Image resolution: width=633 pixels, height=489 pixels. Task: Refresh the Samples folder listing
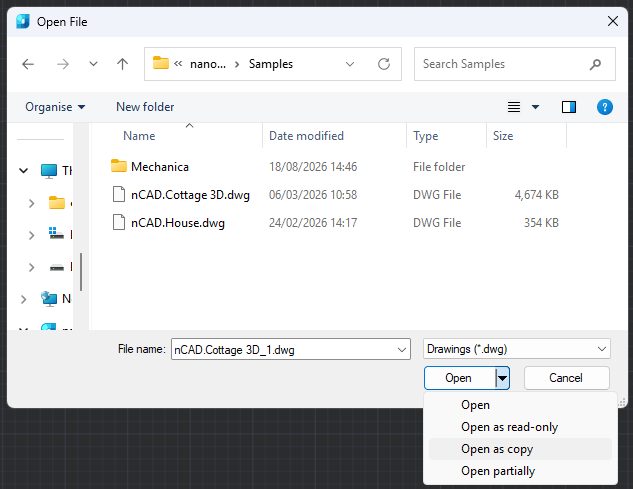click(384, 64)
